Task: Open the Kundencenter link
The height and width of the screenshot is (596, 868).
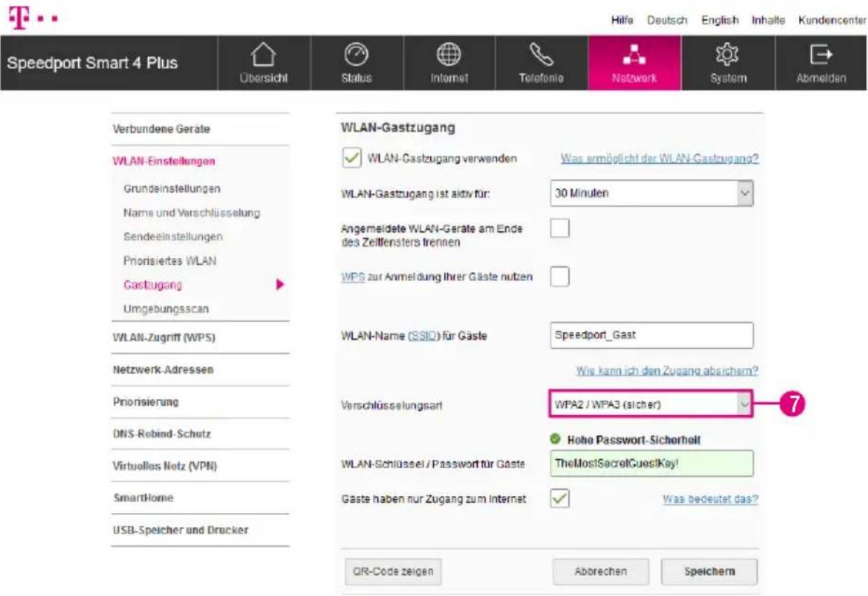Action: [832, 20]
